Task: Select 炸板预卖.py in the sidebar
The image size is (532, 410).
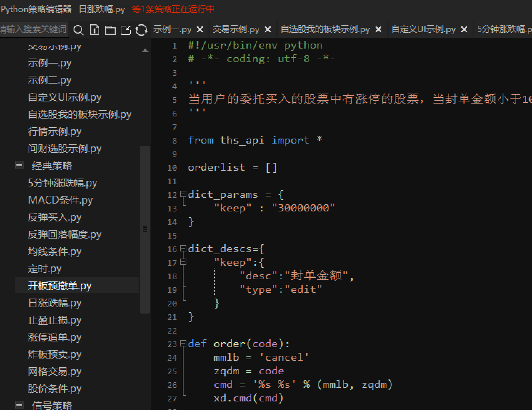Action: [55, 354]
